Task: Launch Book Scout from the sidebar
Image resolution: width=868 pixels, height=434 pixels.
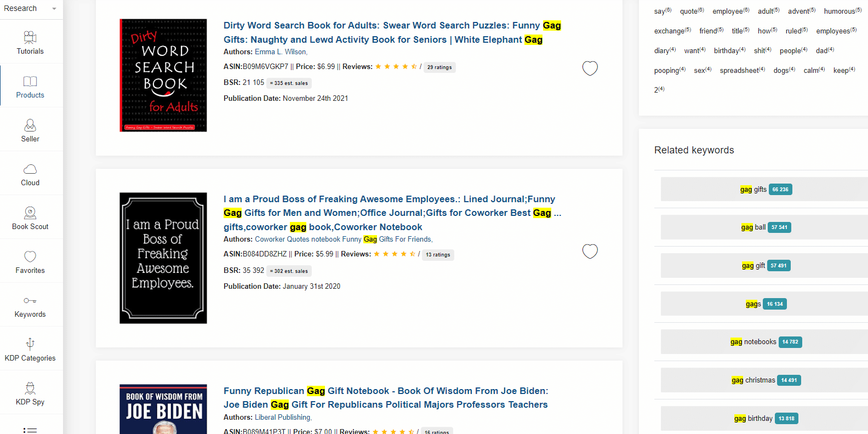Action: [30, 213]
